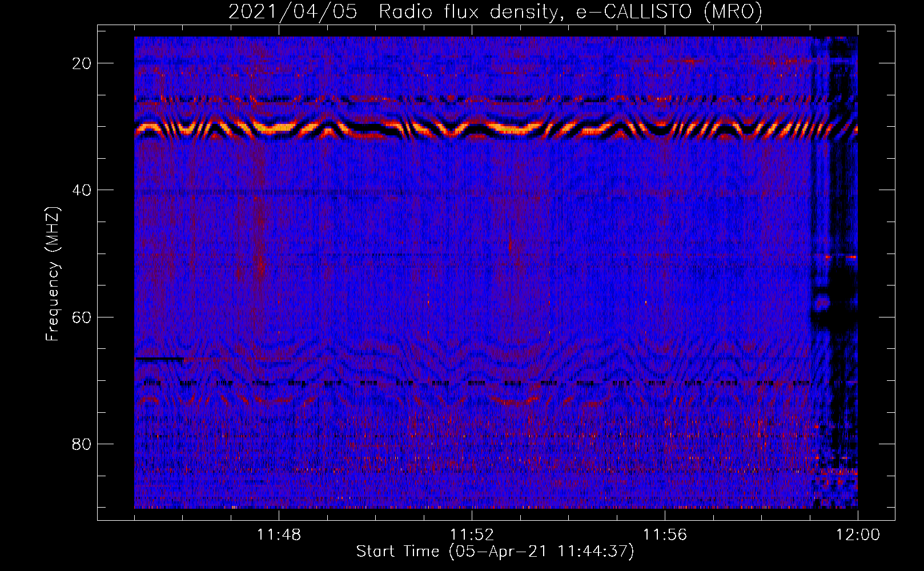This screenshot has height=571, width=924.
Task: Click the 60 frequency tick label
Action: tap(82, 317)
